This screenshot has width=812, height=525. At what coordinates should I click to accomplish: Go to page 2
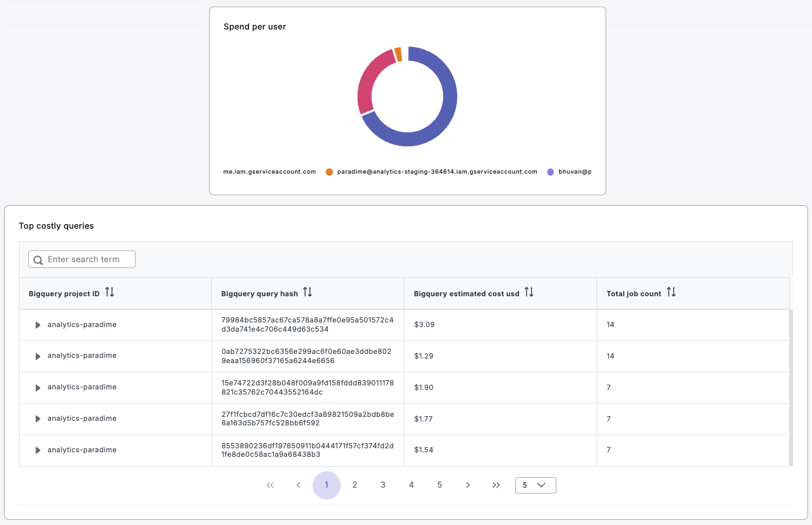pos(355,485)
